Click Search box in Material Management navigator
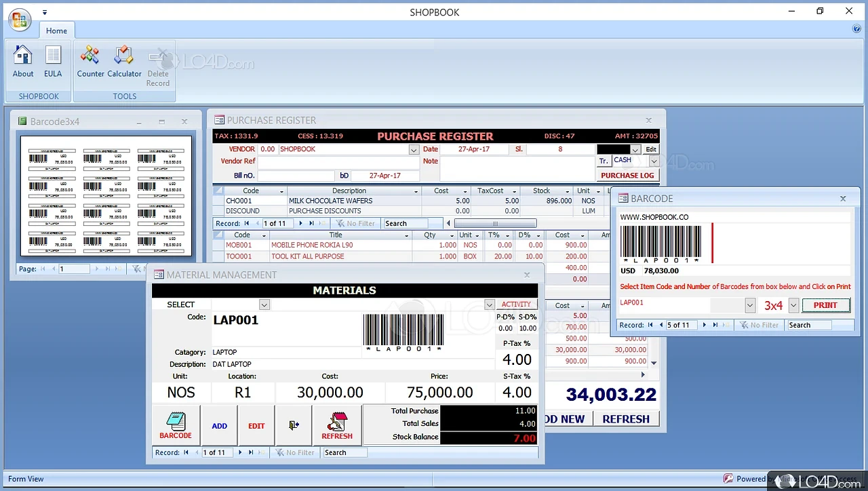 click(x=344, y=452)
